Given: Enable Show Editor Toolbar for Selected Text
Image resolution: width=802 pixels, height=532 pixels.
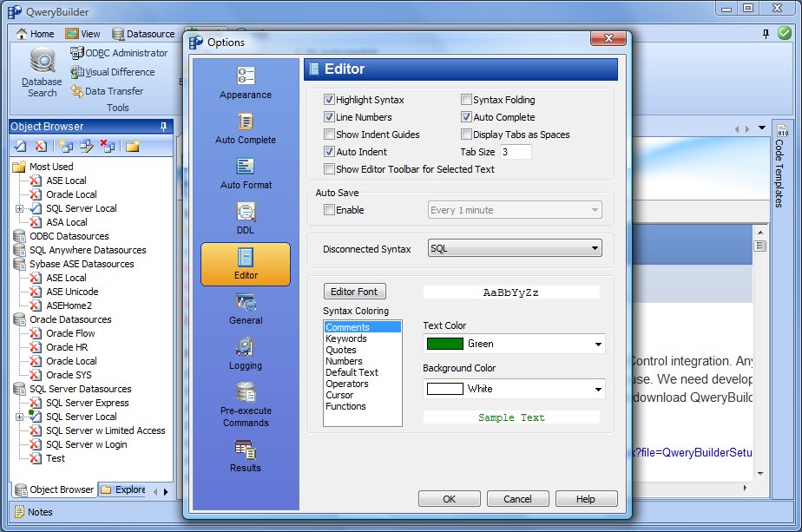Looking at the screenshot, I should tap(330, 169).
